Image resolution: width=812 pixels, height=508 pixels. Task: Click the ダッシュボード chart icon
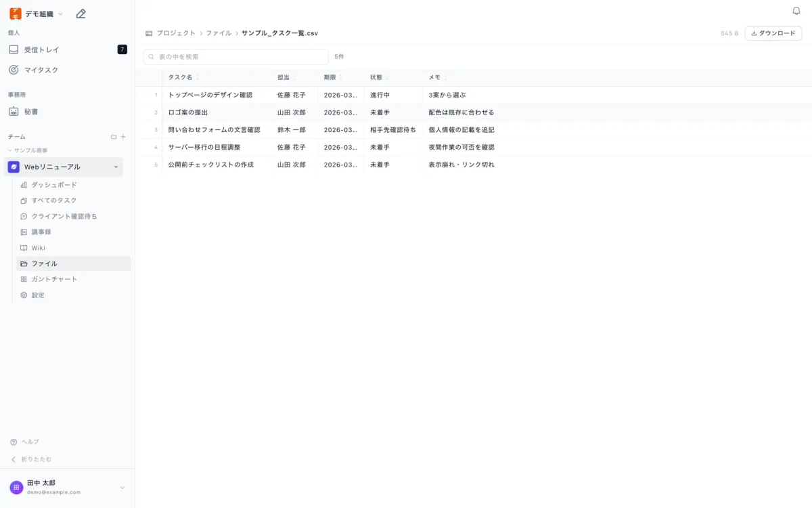(24, 185)
